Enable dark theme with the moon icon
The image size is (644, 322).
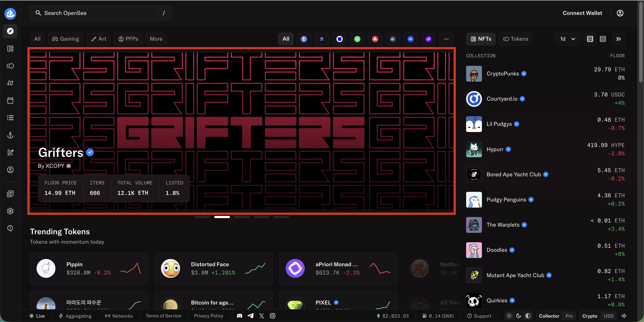518,316
